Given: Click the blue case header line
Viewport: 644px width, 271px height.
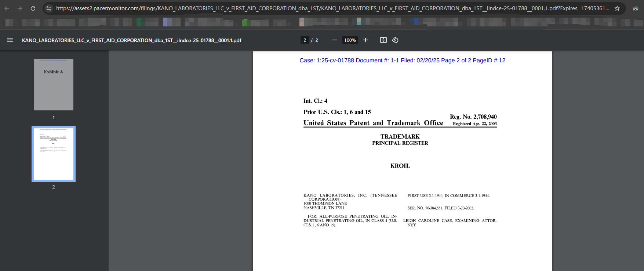Looking at the screenshot, I should click(402, 61).
